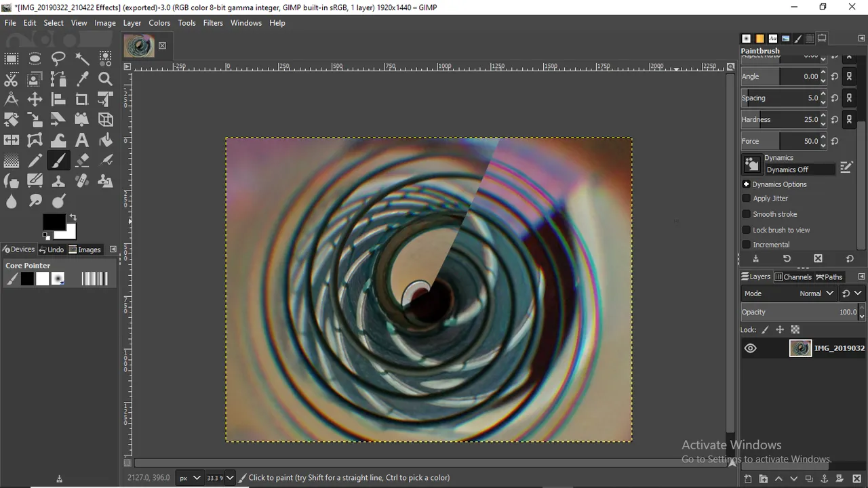The width and height of the screenshot is (868, 488).
Task: Delete the layer using panel button
Action: 856,479
